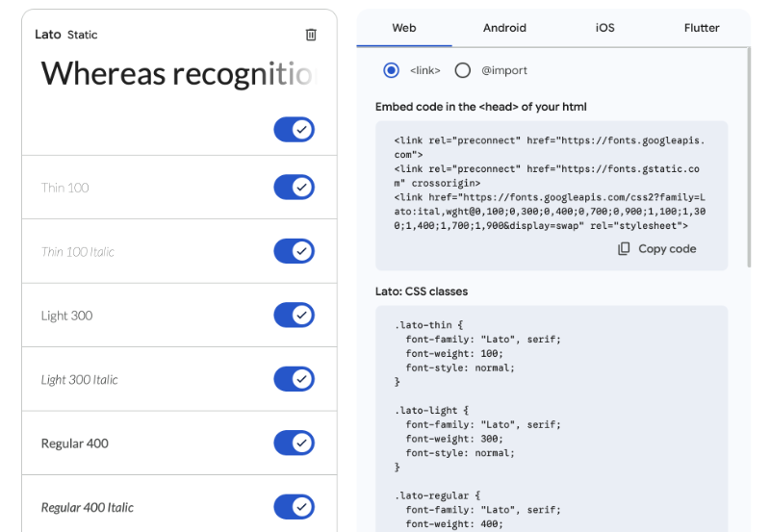Choose the @import radio button
Screen dimensions: 770x532
click(x=463, y=70)
